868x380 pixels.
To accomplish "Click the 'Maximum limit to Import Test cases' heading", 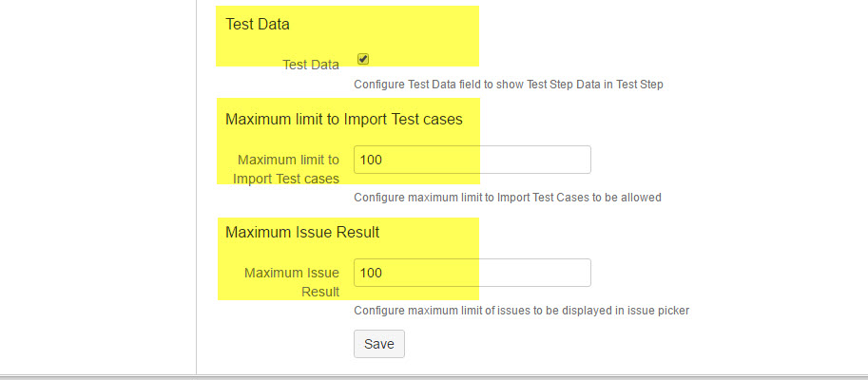I will click(x=344, y=119).
